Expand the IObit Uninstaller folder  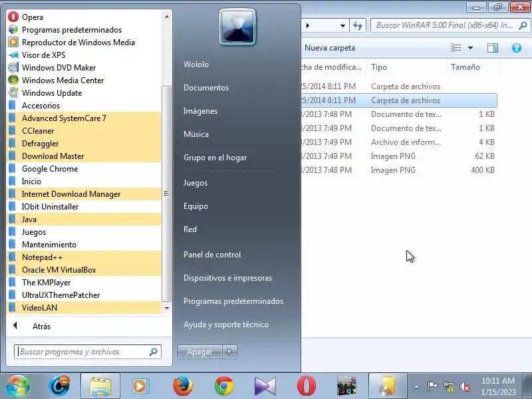(x=84, y=207)
